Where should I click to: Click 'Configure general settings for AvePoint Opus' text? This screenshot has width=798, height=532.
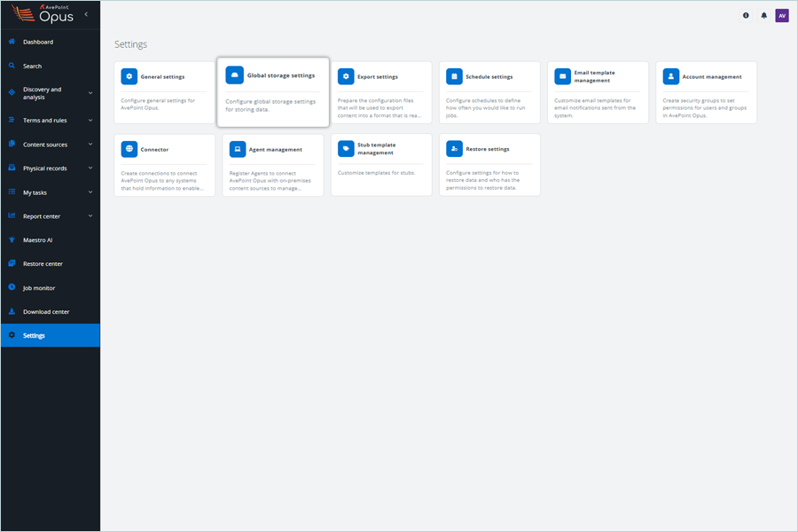(158, 105)
